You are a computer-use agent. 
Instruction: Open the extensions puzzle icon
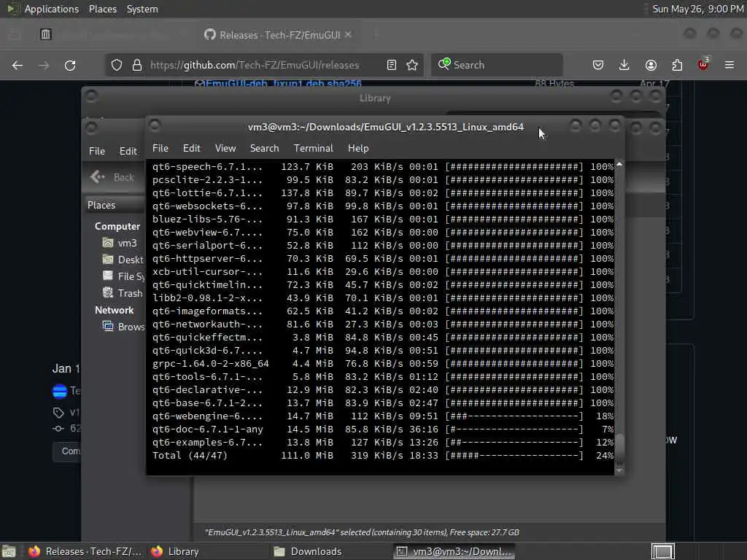coord(677,65)
